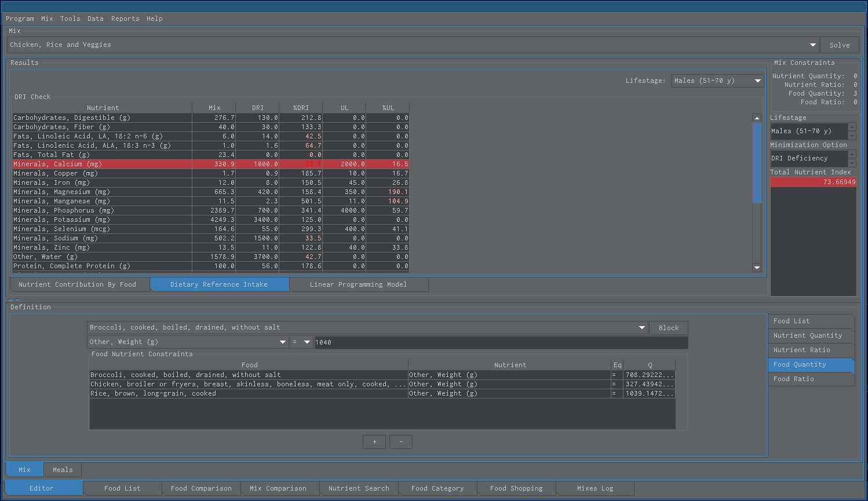868x501 pixels.
Task: Collapse the Results pane using divider up arrow
Action: click(x=10, y=299)
